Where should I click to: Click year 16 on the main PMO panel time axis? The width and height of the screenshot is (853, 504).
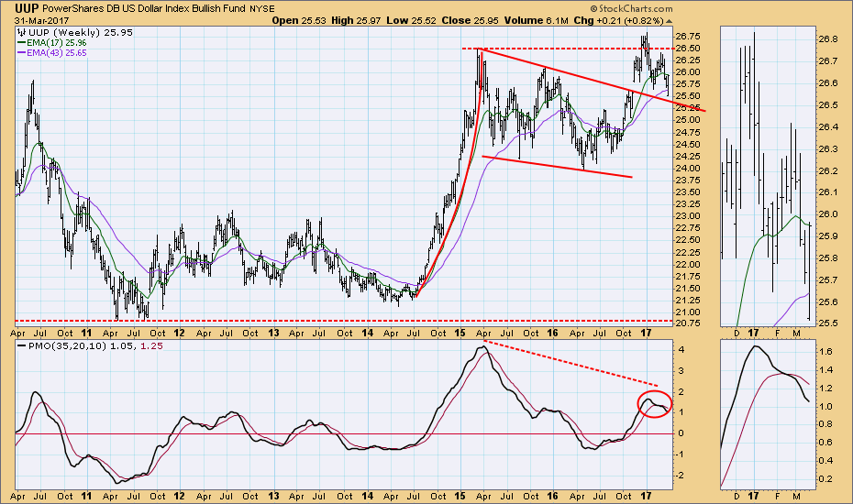(553, 496)
